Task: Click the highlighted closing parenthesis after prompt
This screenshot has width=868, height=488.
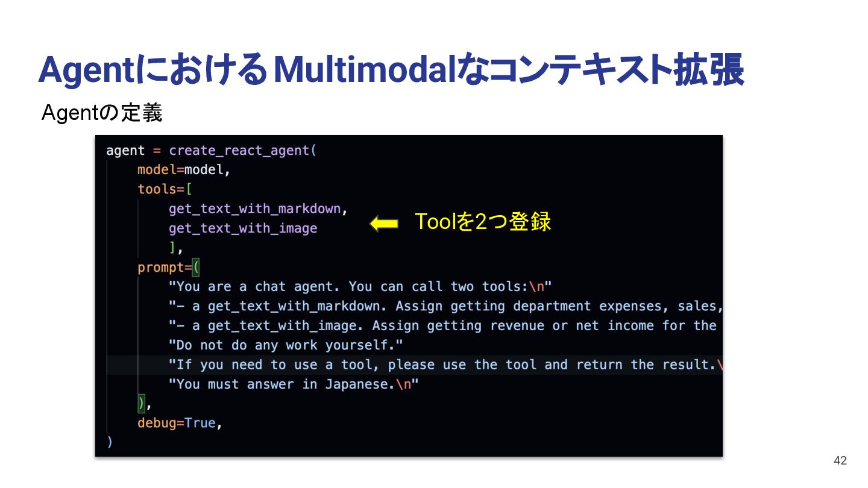Action: click(142, 403)
